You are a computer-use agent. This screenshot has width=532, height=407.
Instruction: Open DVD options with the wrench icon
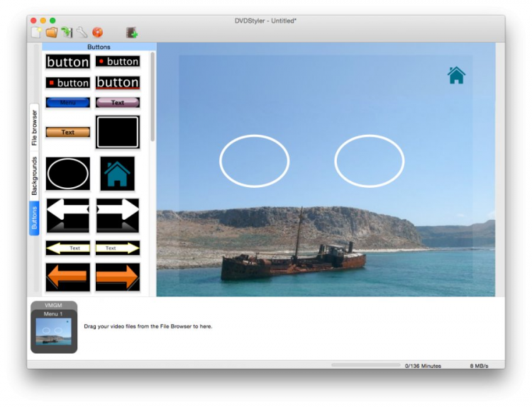pos(82,33)
